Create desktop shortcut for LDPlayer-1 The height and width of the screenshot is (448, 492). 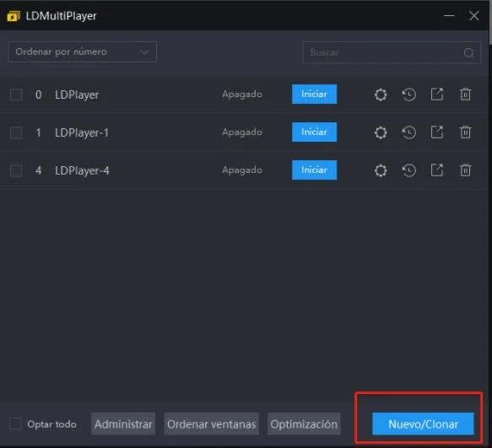click(437, 132)
